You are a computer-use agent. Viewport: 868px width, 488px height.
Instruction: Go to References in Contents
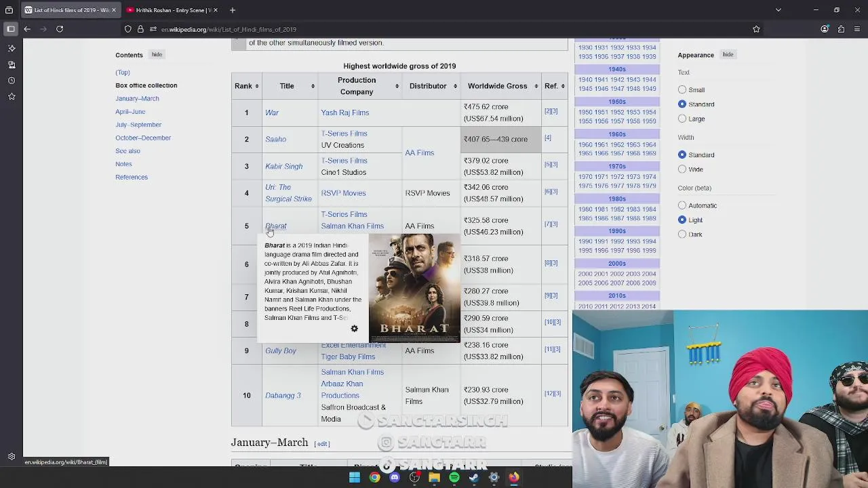132,177
